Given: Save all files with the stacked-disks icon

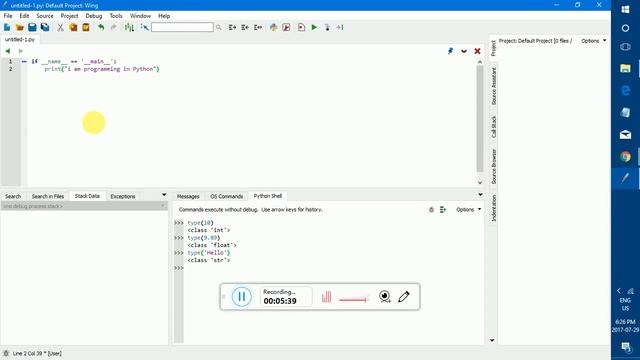Looking at the screenshot, I should pyautogui.click(x=45, y=27).
